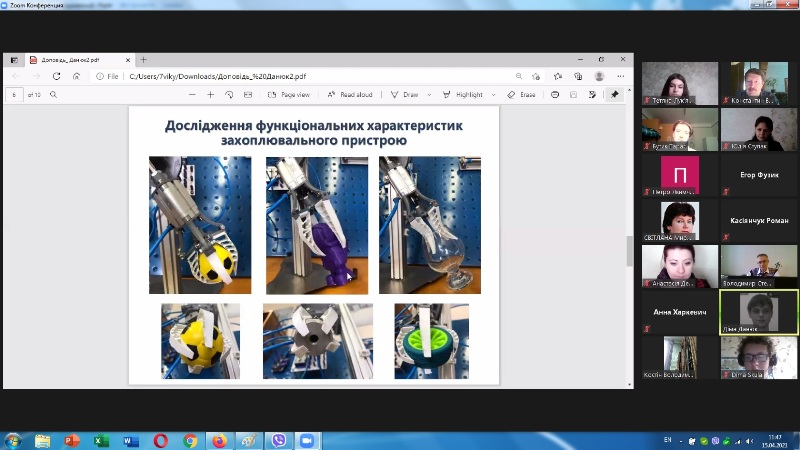Open a new browser tab
Image resolution: width=800 pixels, height=450 pixels.
click(x=143, y=60)
